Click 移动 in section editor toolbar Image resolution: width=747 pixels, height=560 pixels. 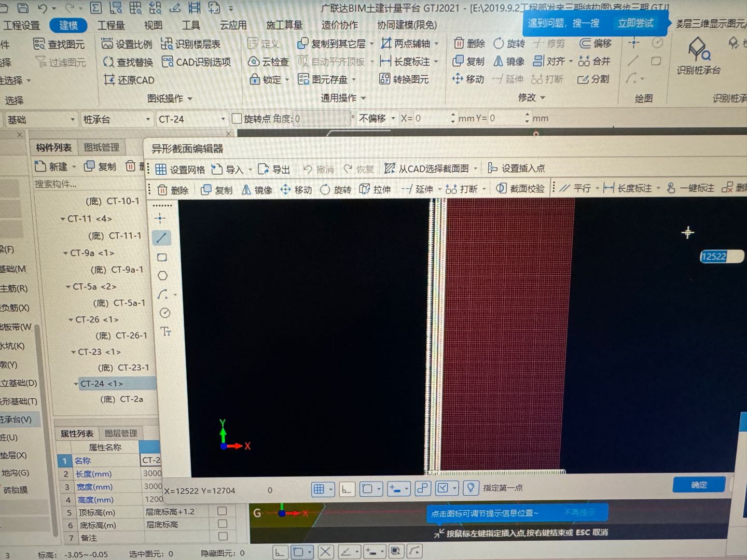(296, 190)
